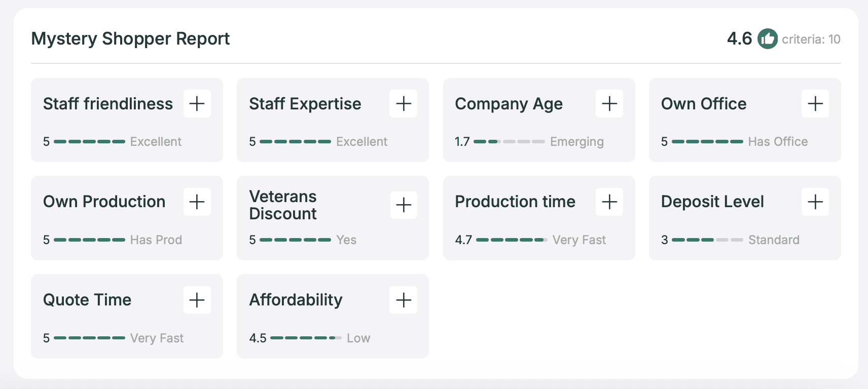The width and height of the screenshot is (868, 389).
Task: Open Company Age details via plus icon
Action: [x=609, y=104]
